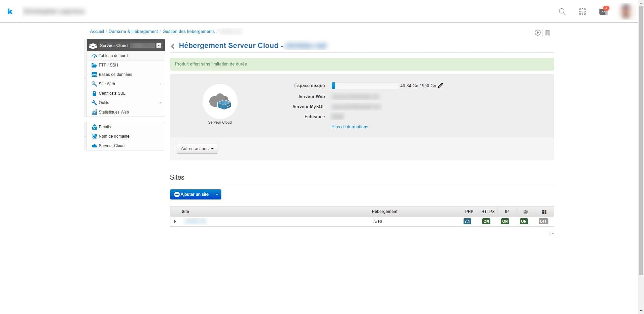
Task: Open arrow next to Ajouter un site
Action: coord(217,194)
